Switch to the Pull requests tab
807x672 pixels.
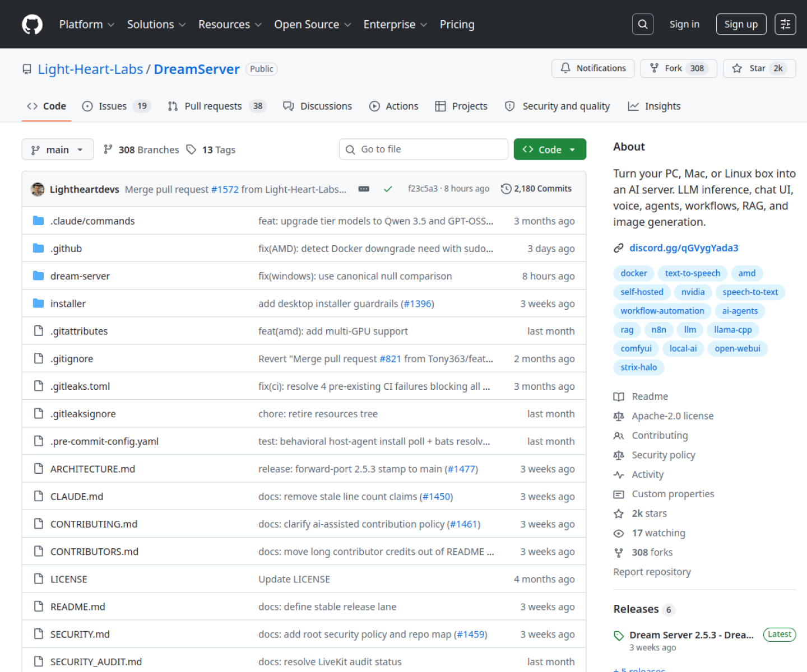(217, 106)
